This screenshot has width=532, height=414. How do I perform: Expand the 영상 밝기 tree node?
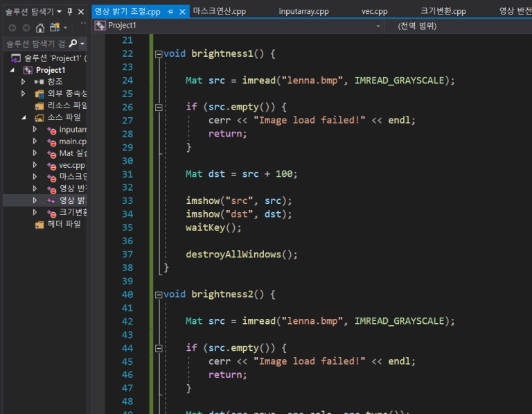point(35,200)
